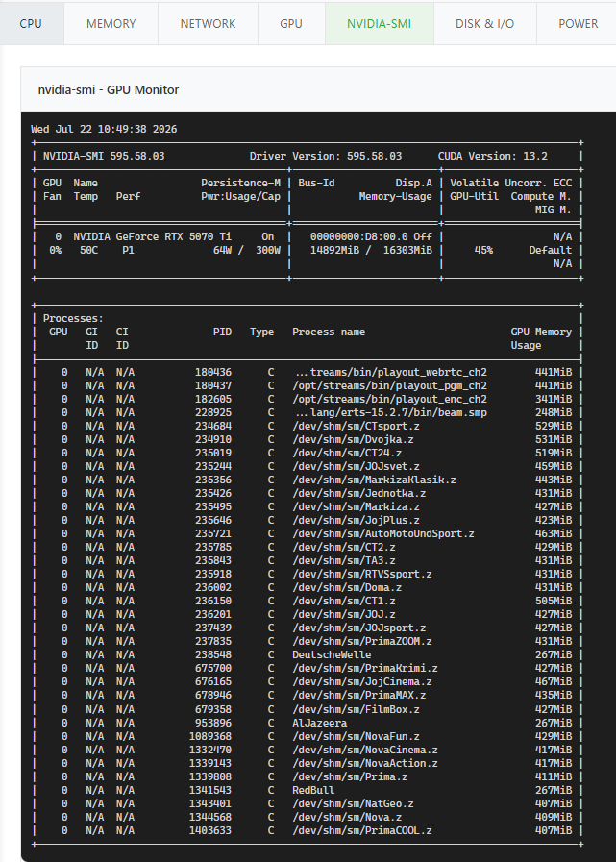
Task: Click the 'DeutscheWelle' process name
Action: (x=332, y=654)
